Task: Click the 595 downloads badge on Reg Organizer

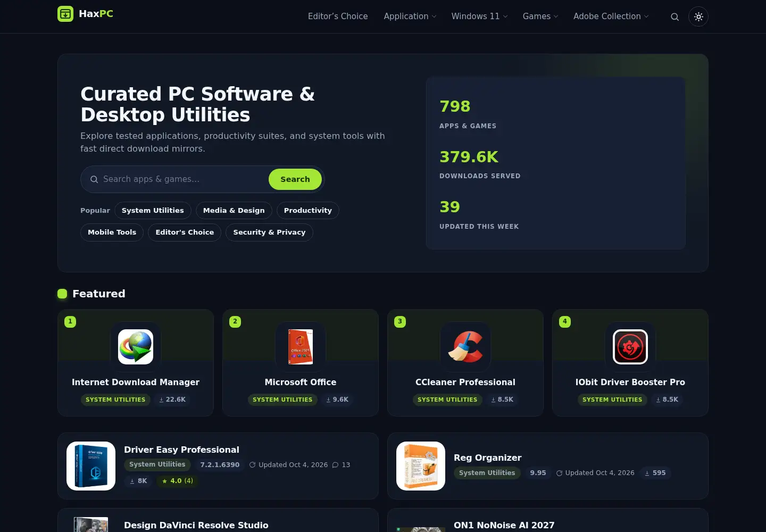Action: [655, 473]
